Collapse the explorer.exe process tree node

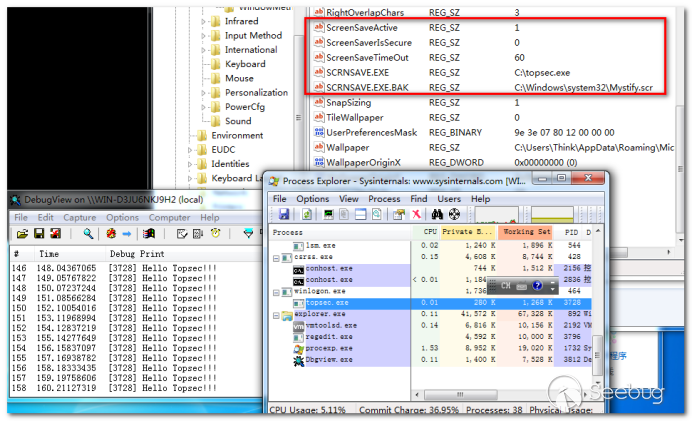click(277, 314)
